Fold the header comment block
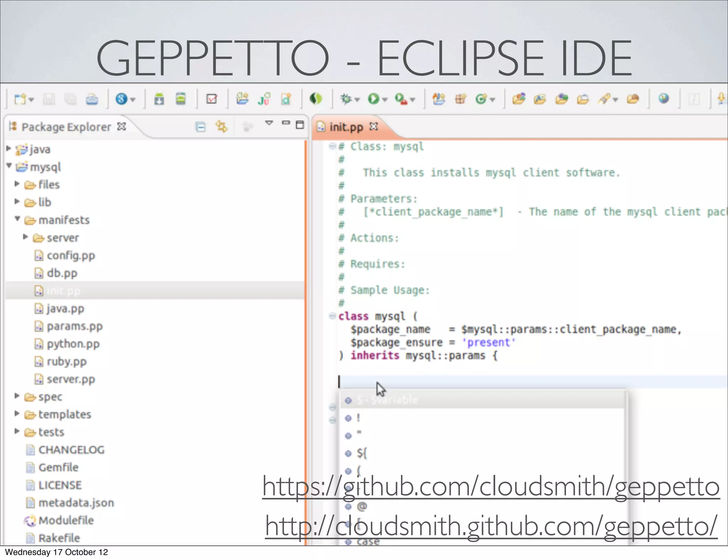 click(332, 146)
